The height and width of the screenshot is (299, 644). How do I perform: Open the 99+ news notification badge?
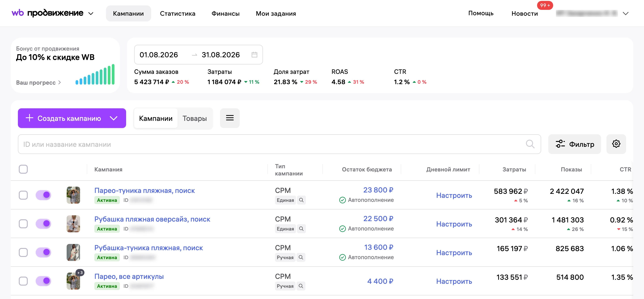point(545,5)
